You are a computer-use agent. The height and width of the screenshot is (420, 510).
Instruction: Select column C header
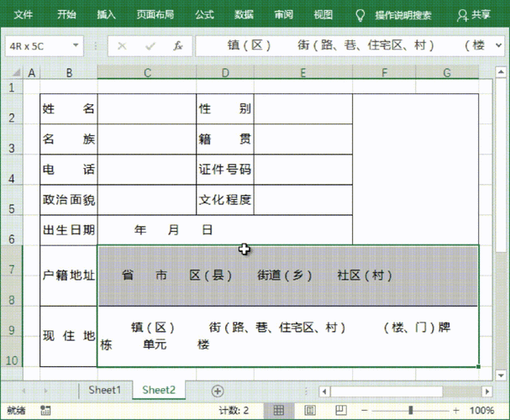pos(147,72)
